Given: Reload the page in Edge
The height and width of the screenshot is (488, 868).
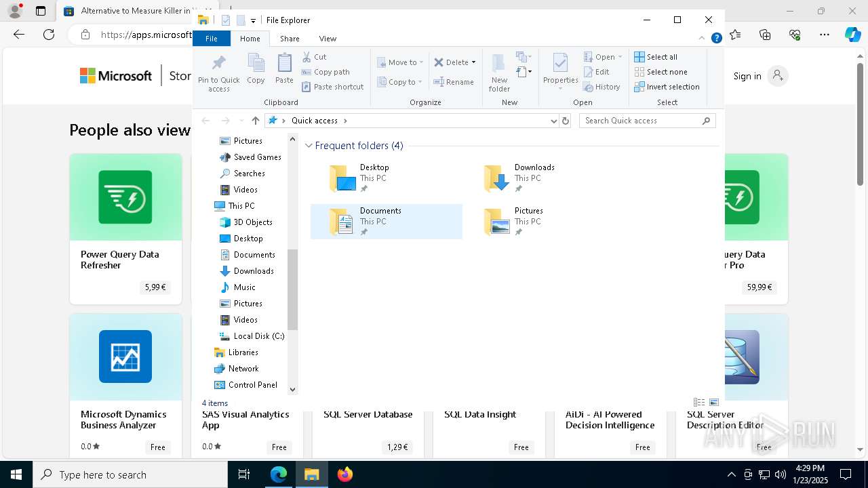Looking at the screenshot, I should 49,35.
